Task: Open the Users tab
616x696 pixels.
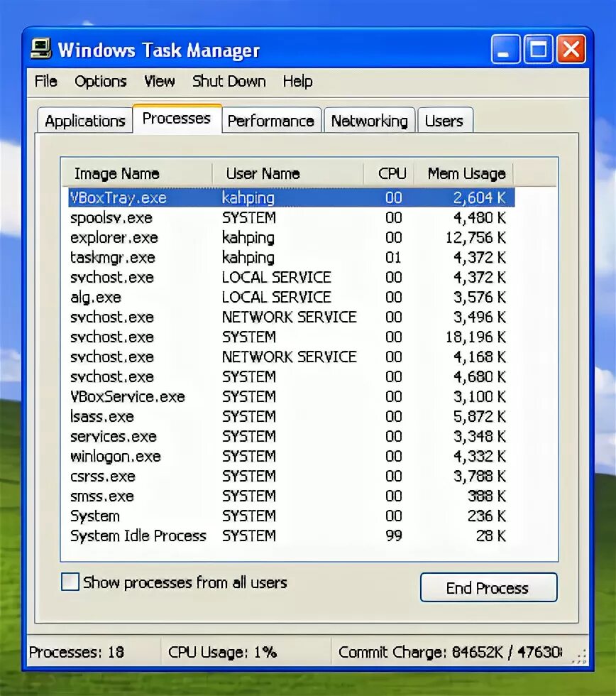Action: click(444, 121)
